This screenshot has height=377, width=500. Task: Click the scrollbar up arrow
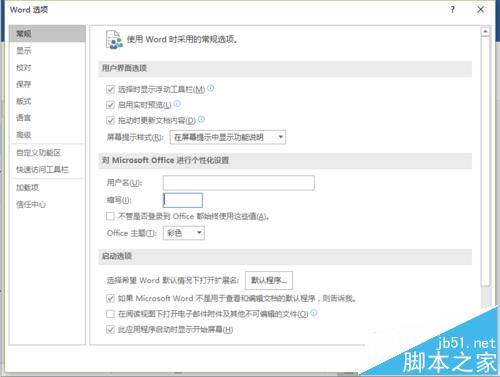coord(485,32)
